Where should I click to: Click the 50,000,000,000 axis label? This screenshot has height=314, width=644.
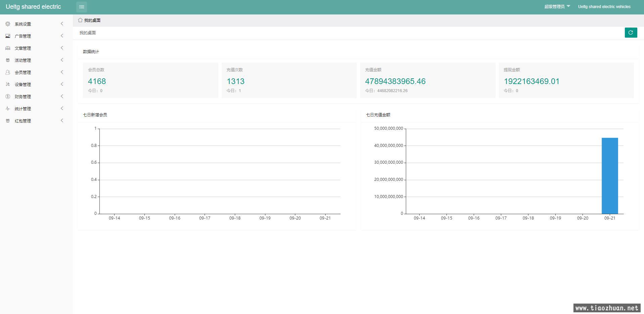(388, 128)
